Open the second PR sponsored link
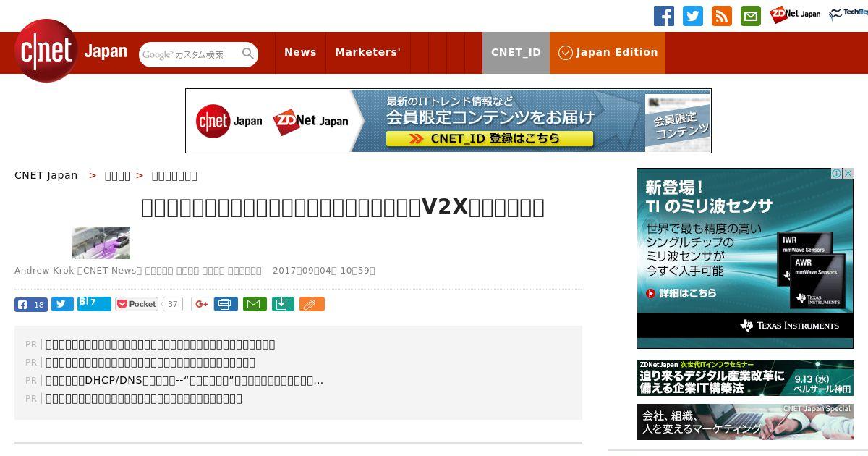This screenshot has width=868, height=456. tap(150, 363)
